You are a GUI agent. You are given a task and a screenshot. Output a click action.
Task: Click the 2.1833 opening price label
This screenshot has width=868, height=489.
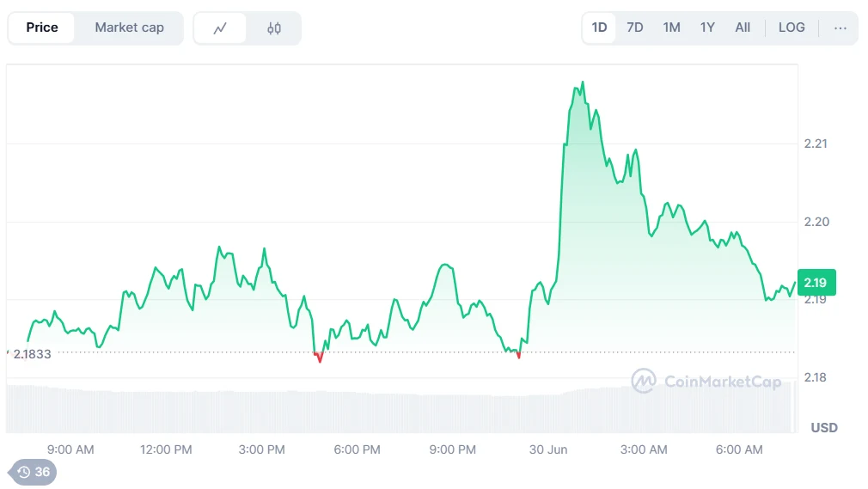(x=32, y=354)
